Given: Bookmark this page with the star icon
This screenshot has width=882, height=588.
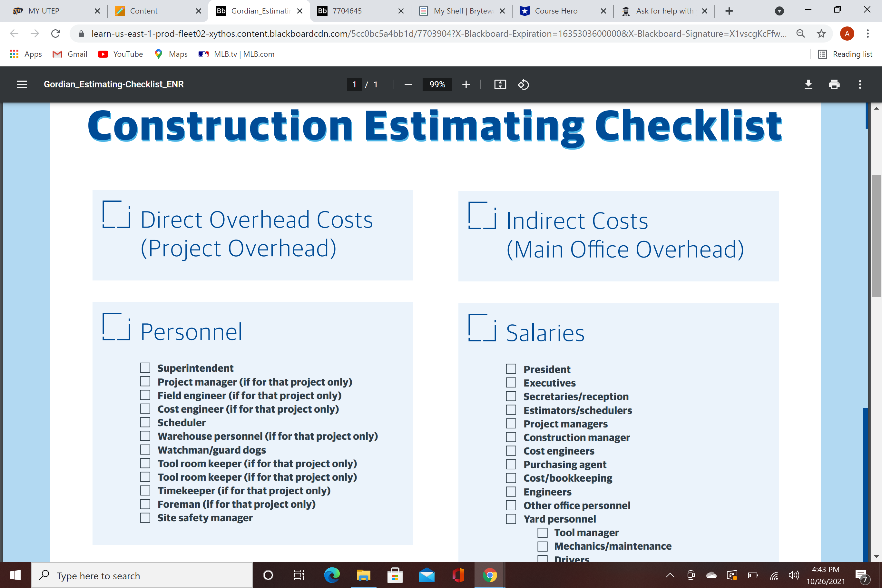Looking at the screenshot, I should click(x=821, y=34).
